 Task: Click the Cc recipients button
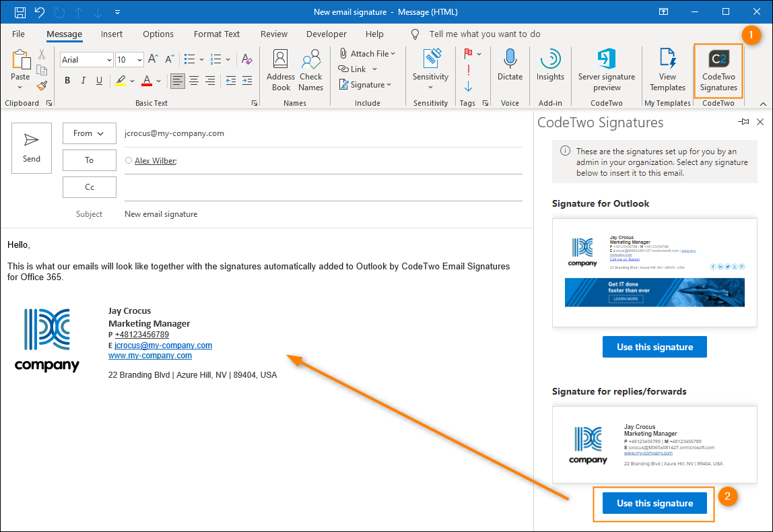[x=90, y=187]
